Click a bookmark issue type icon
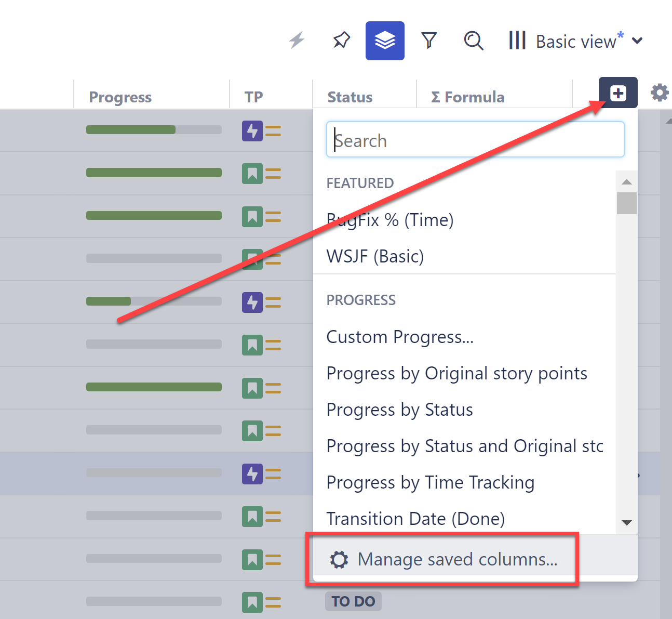 point(252,174)
